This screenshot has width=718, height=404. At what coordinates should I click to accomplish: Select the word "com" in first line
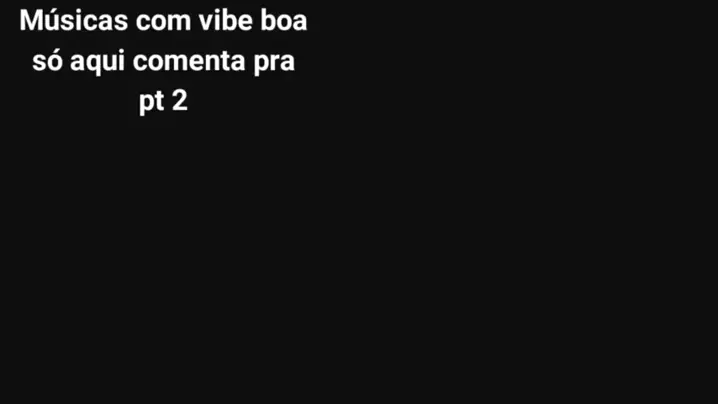point(163,22)
